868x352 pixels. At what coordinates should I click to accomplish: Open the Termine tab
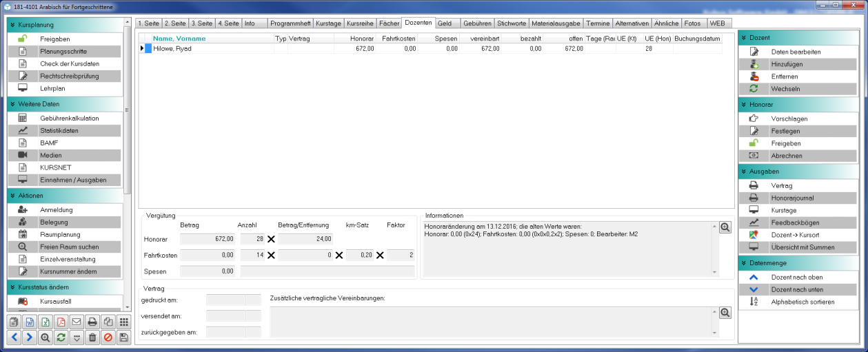598,23
